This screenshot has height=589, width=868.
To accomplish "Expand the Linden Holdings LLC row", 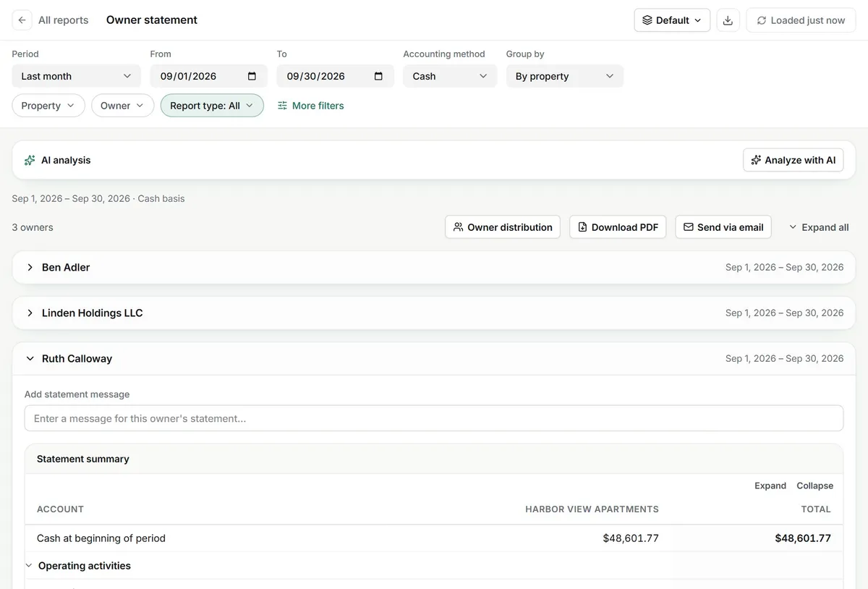I will [x=434, y=313].
